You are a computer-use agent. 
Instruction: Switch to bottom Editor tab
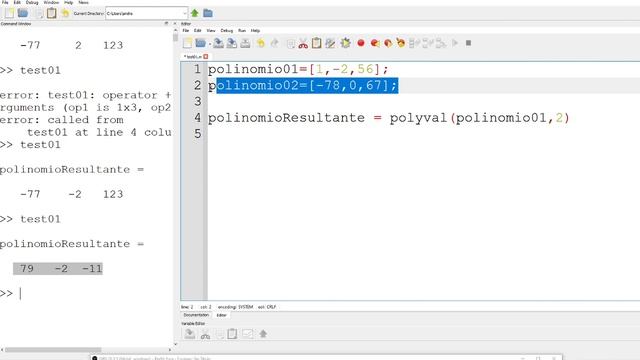[x=221, y=315]
